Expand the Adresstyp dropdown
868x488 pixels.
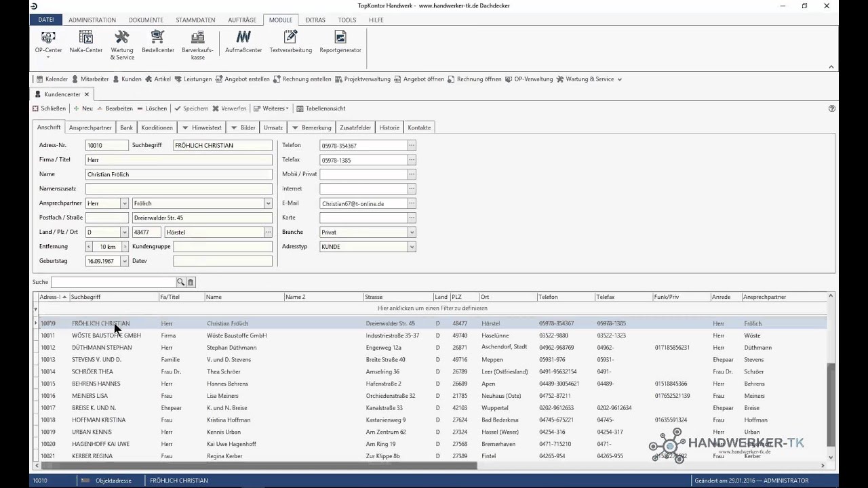point(412,247)
